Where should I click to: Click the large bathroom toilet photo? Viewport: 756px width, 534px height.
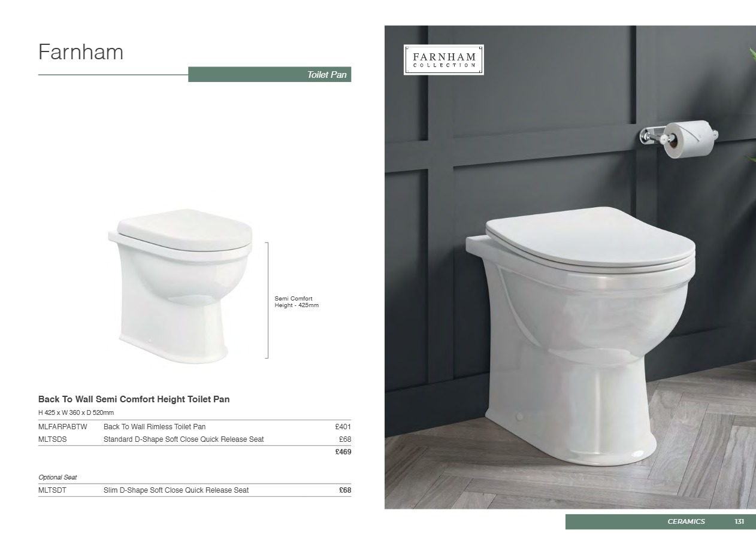pos(570,267)
